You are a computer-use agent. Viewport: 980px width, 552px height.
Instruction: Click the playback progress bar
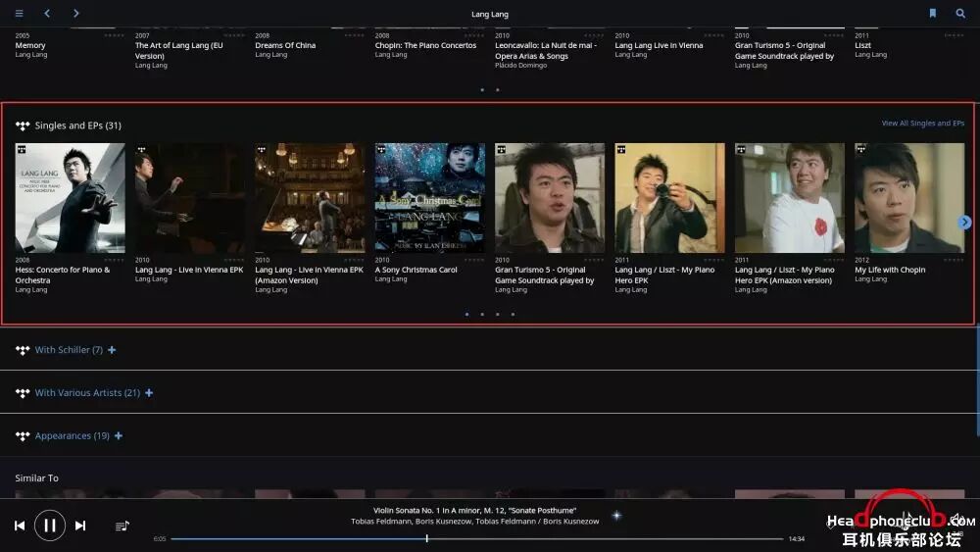pos(477,538)
